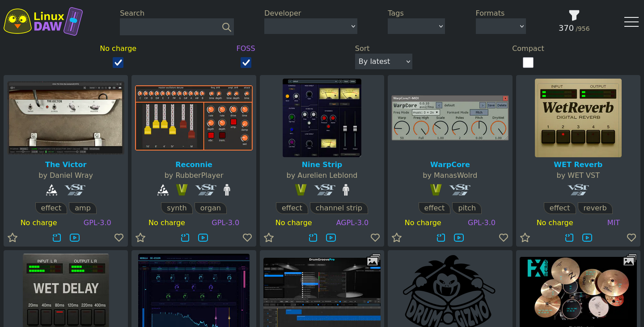This screenshot has width=644, height=327.
Task: Open The Victor plugin title link
Action: pos(66,164)
